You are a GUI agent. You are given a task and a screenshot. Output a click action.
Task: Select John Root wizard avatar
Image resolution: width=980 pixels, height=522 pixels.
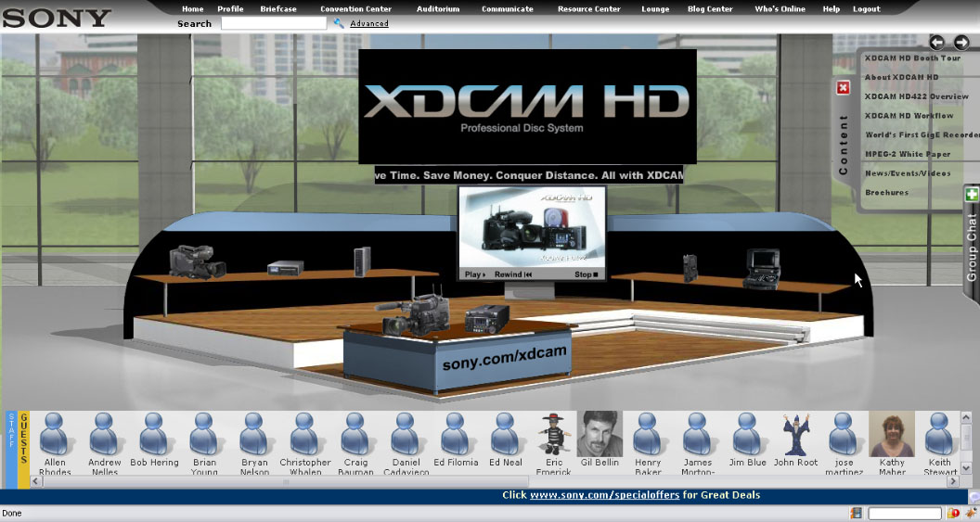(x=795, y=433)
